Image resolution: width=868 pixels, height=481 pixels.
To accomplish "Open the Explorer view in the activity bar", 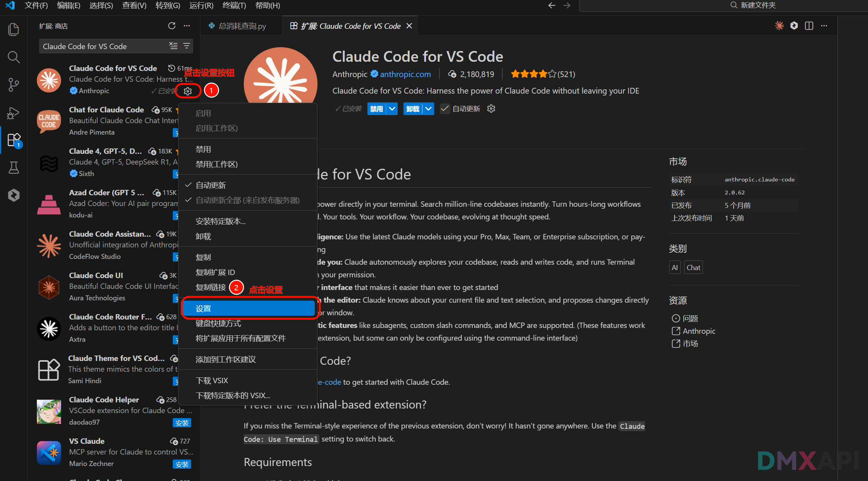I will click(x=13, y=29).
